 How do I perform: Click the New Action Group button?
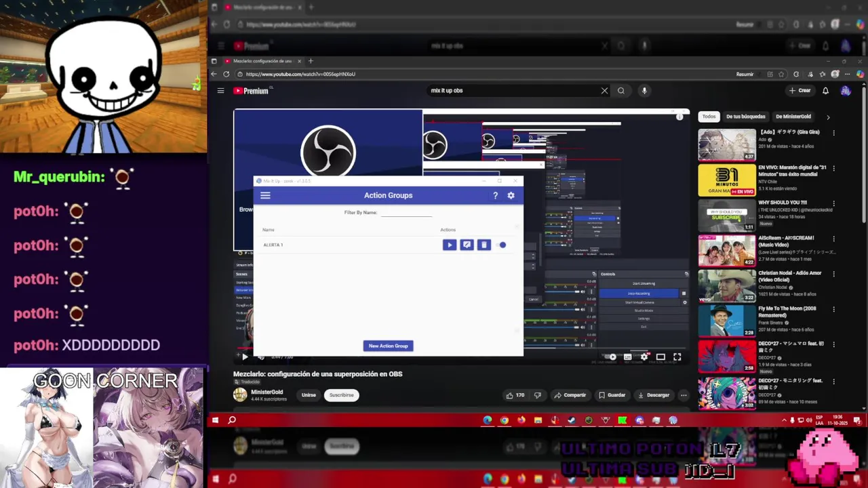tap(388, 346)
